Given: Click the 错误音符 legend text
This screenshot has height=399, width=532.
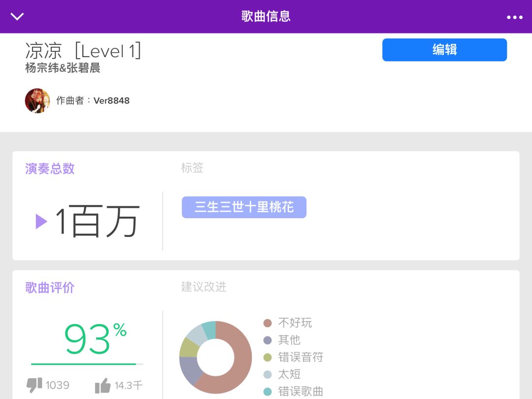Looking at the screenshot, I should (x=300, y=357).
